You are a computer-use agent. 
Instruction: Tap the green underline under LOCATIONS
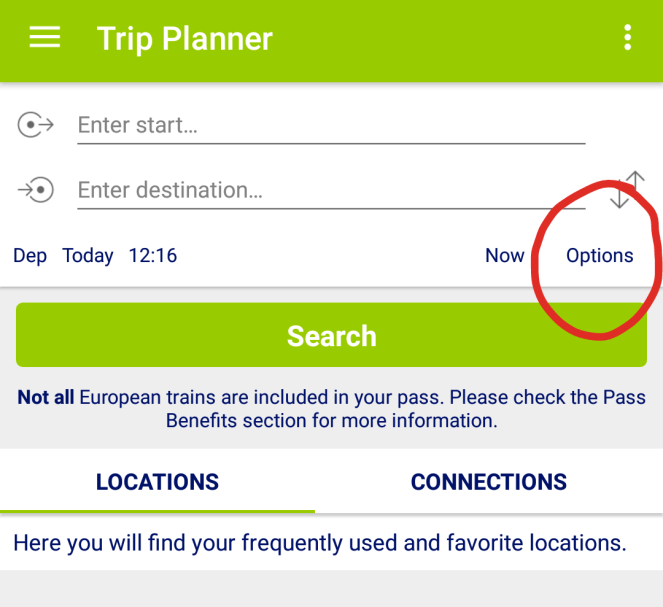(x=157, y=511)
